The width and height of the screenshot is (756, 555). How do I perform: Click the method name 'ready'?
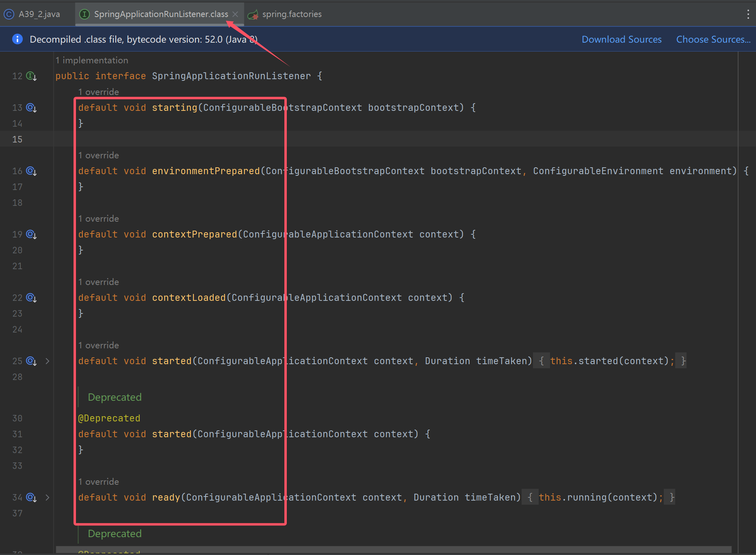[x=166, y=497]
